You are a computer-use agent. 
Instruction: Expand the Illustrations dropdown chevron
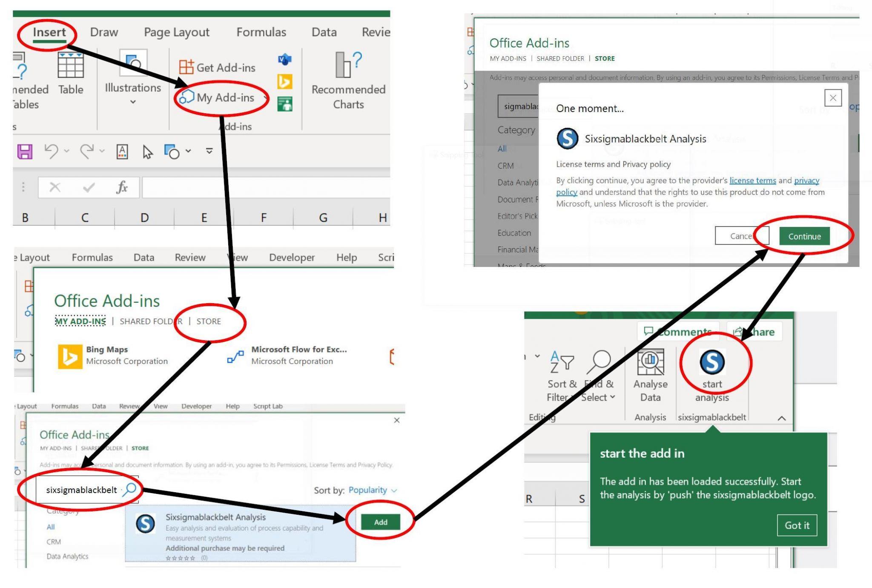click(x=132, y=102)
